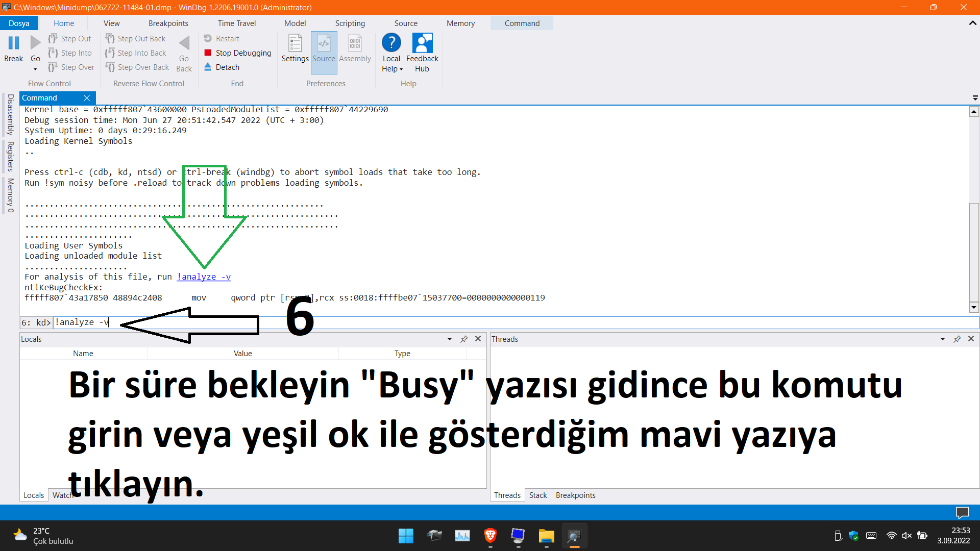980x551 pixels.
Task: Click the command output scrollbar up arrow
Action: [x=974, y=112]
